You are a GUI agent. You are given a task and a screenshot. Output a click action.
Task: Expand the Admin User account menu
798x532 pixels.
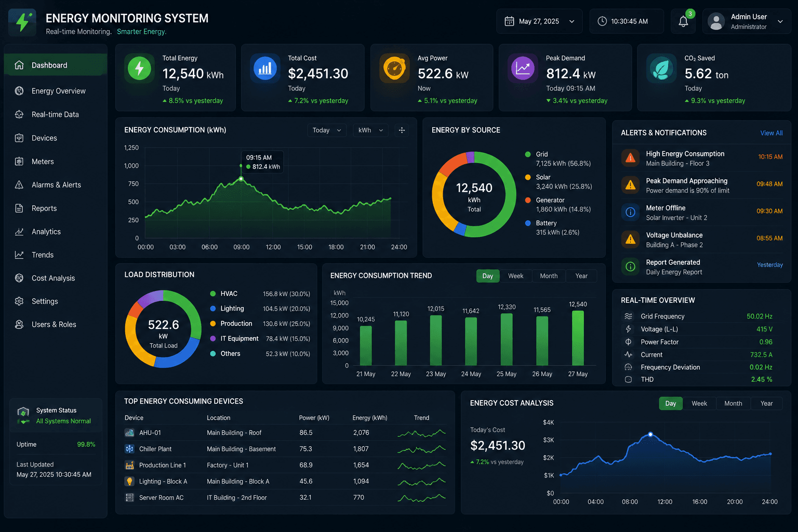click(x=780, y=21)
